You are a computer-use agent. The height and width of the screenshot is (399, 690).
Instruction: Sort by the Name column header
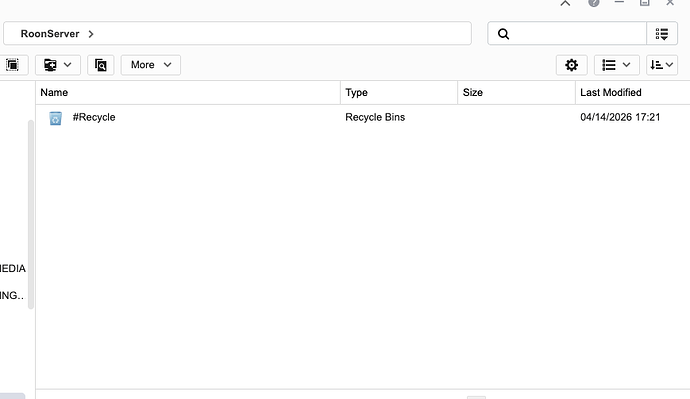pos(188,92)
